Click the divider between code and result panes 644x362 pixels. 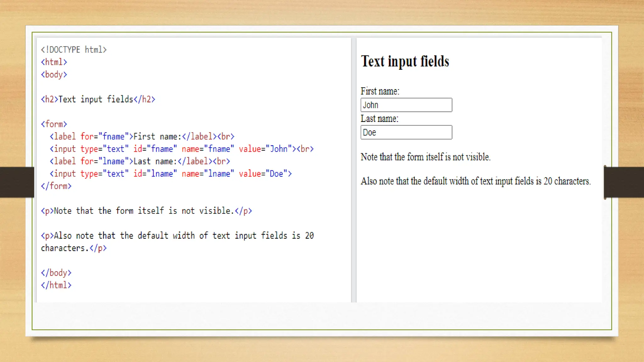(353, 170)
